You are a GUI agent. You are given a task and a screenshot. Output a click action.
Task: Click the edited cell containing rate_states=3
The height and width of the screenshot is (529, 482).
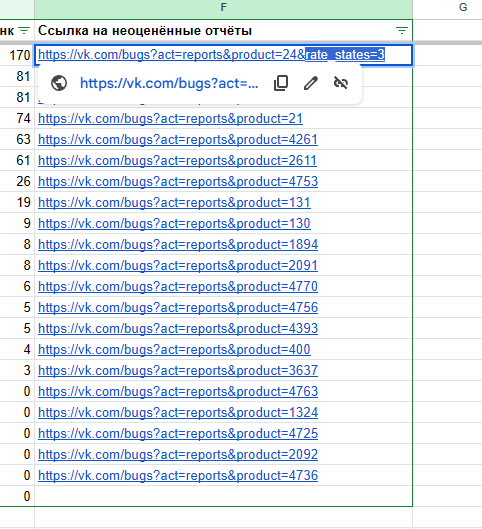(223, 55)
